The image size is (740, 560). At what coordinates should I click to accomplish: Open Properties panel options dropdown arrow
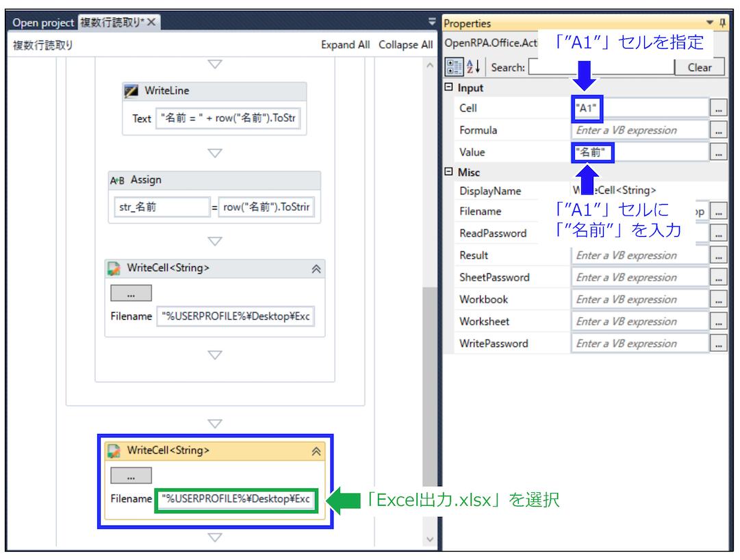tap(710, 23)
